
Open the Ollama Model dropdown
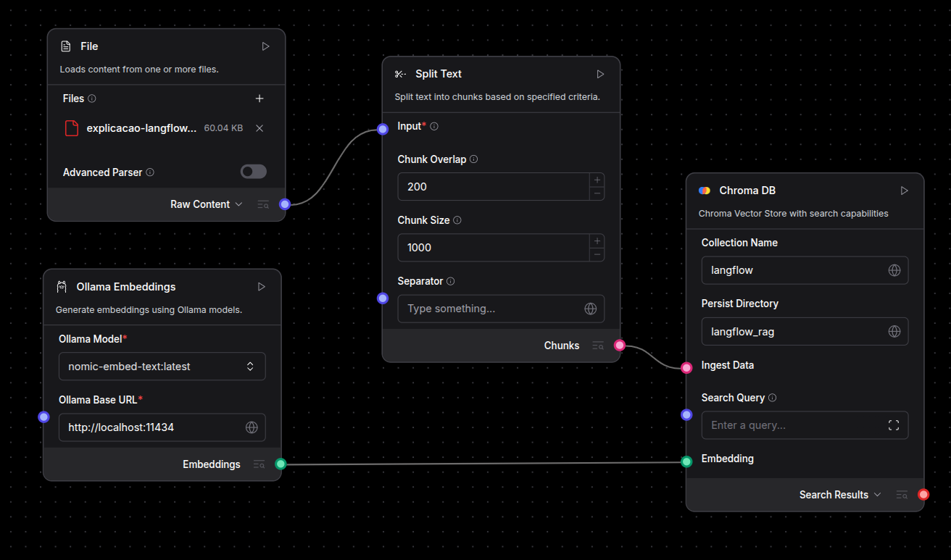162,367
